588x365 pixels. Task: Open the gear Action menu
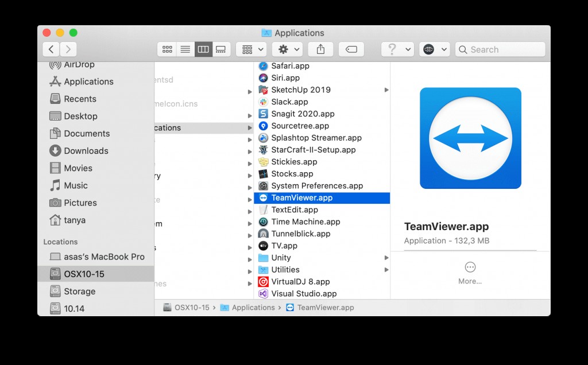click(288, 49)
